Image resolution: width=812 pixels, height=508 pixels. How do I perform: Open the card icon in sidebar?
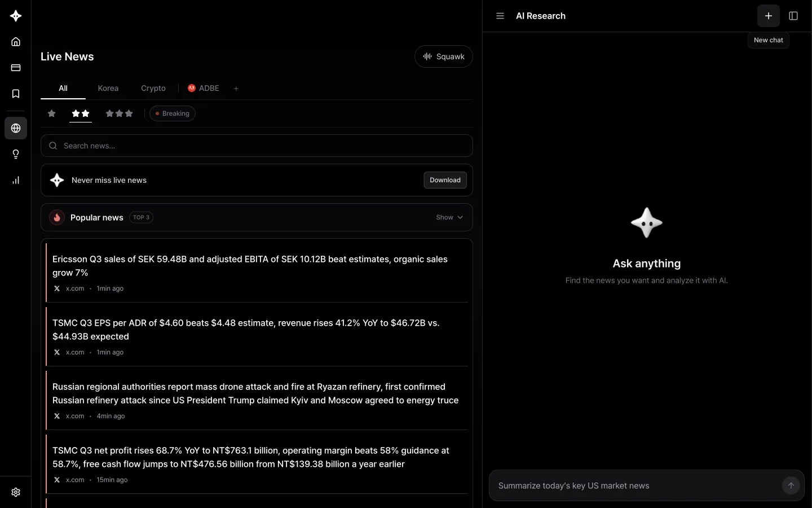coord(16,68)
